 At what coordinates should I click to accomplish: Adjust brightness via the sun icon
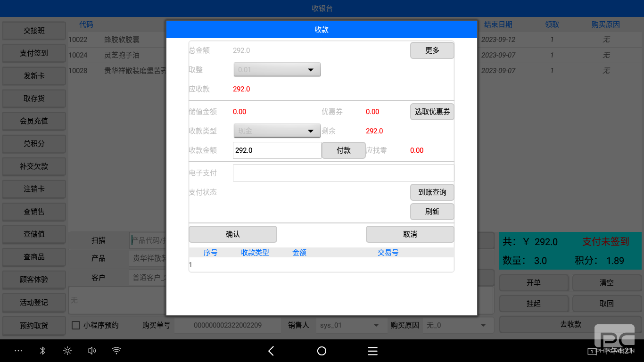(x=67, y=351)
